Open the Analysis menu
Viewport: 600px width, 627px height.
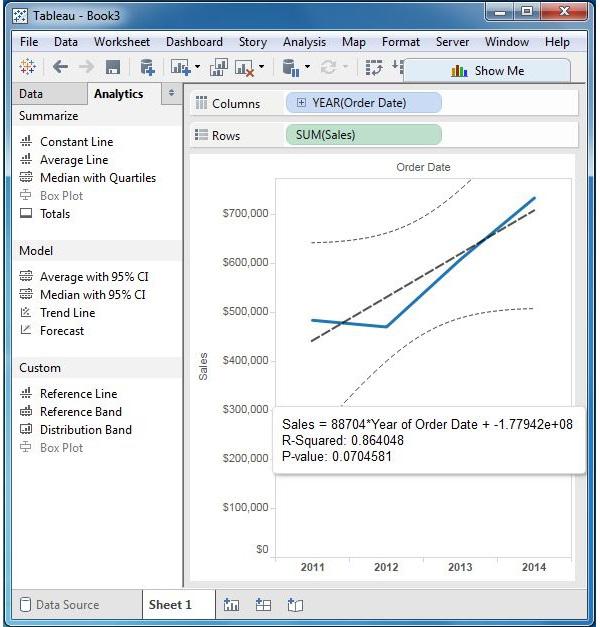(x=304, y=42)
